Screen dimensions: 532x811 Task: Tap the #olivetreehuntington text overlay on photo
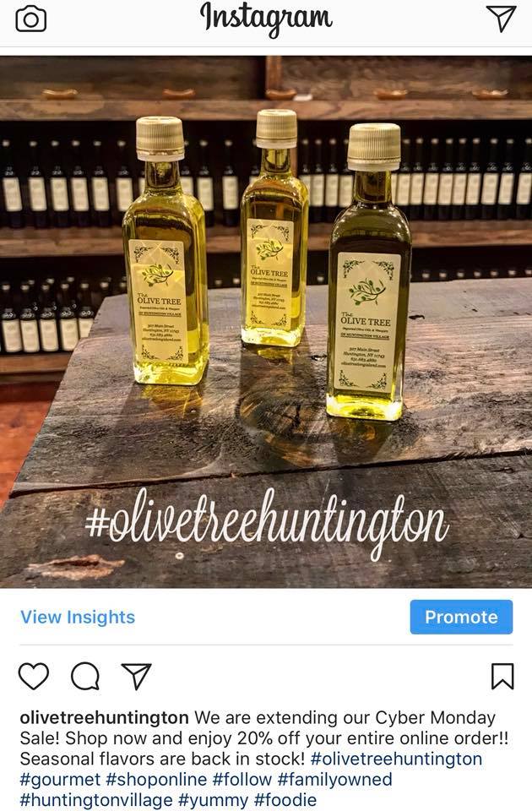[267, 522]
